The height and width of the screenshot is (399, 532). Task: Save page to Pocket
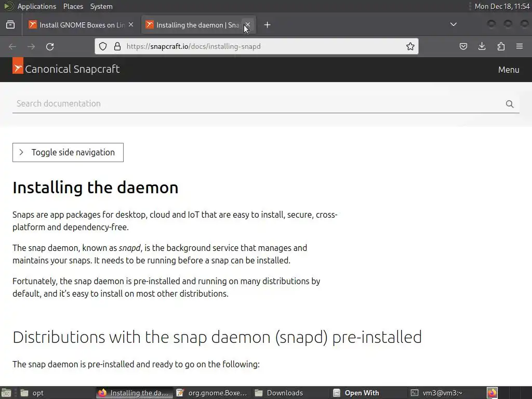pos(463,46)
